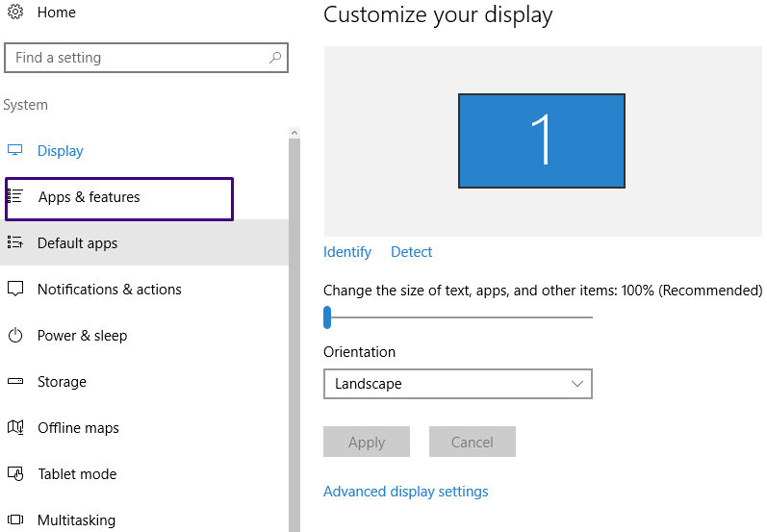Click the Tablet mode icon
This screenshot has height=532, width=767.
tap(15, 474)
